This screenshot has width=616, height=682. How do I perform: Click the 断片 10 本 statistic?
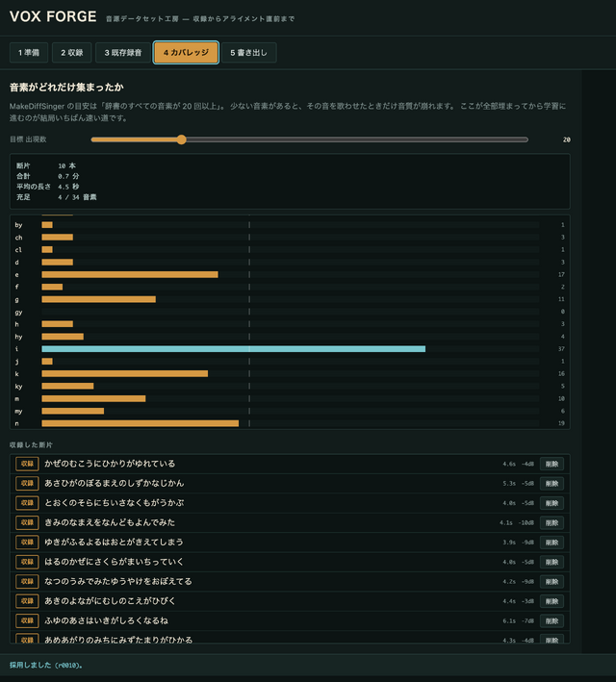click(x=46, y=165)
